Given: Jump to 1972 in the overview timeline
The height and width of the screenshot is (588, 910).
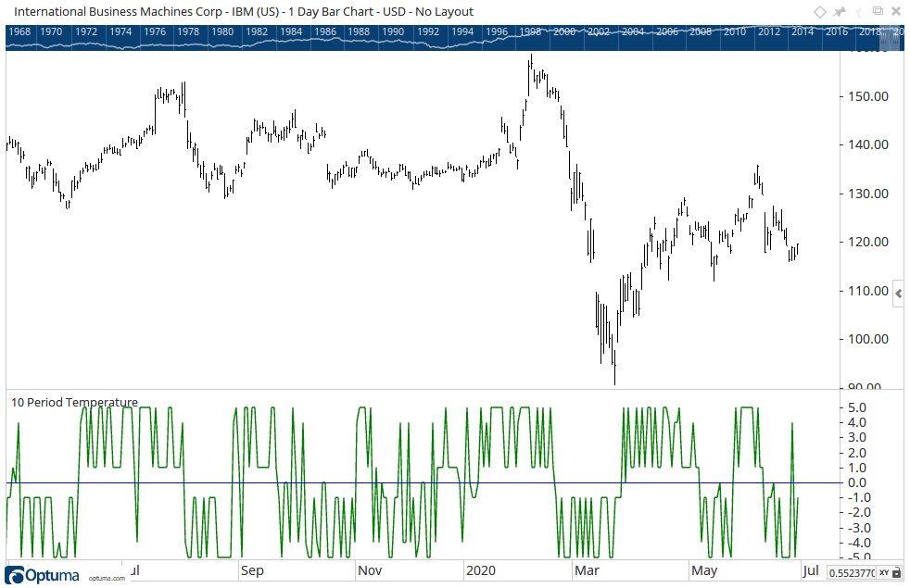Looking at the screenshot, I should (86, 31).
